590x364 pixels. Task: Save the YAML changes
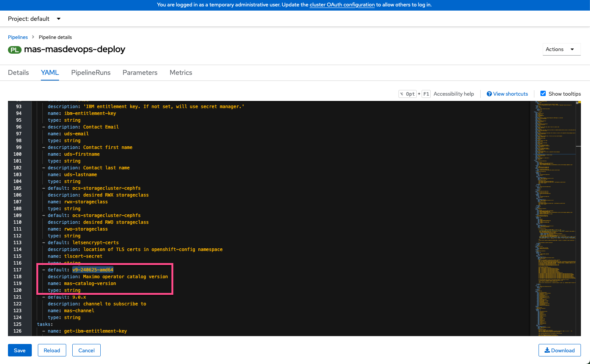click(x=20, y=350)
